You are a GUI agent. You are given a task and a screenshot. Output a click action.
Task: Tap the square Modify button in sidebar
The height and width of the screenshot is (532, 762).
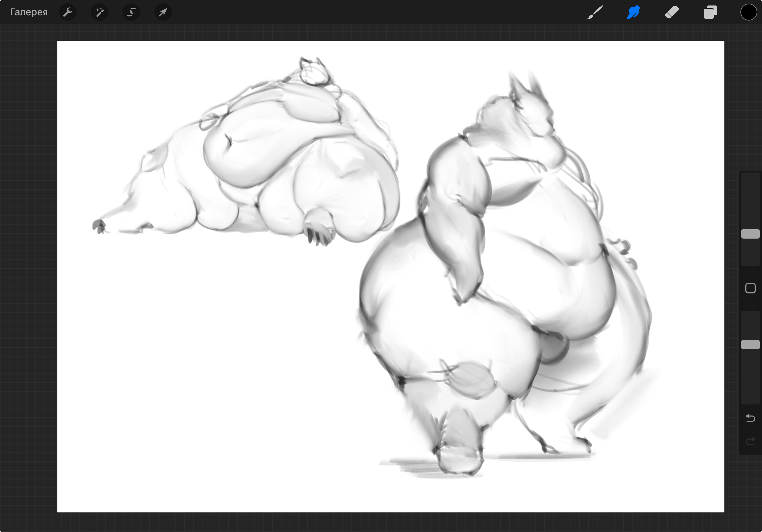pyautogui.click(x=750, y=288)
